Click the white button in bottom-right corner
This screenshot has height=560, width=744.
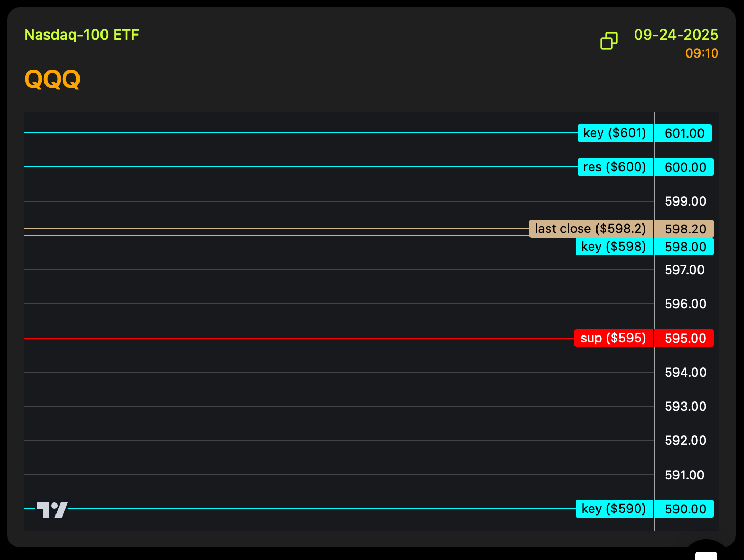pos(706,555)
